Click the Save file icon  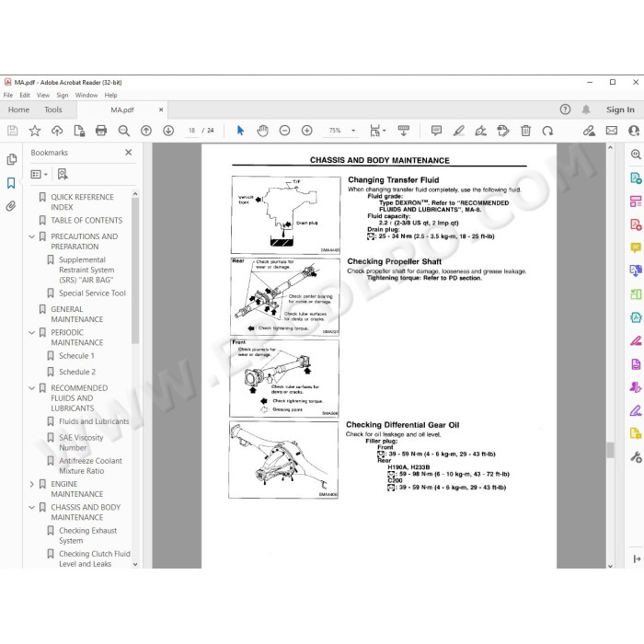point(12,131)
